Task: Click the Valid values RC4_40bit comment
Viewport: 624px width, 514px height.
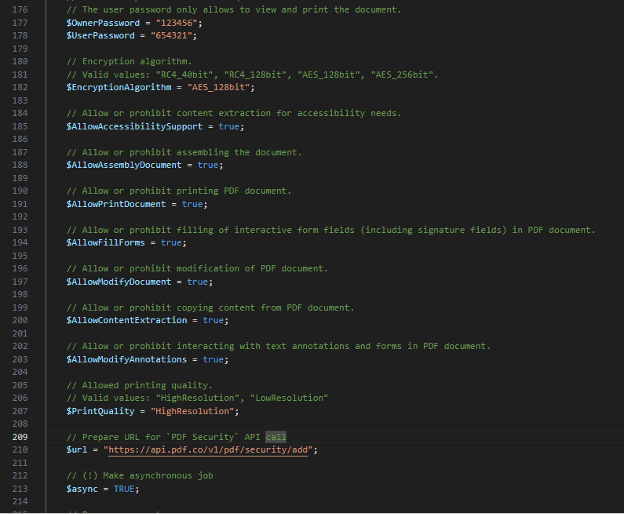Action: (x=252, y=74)
